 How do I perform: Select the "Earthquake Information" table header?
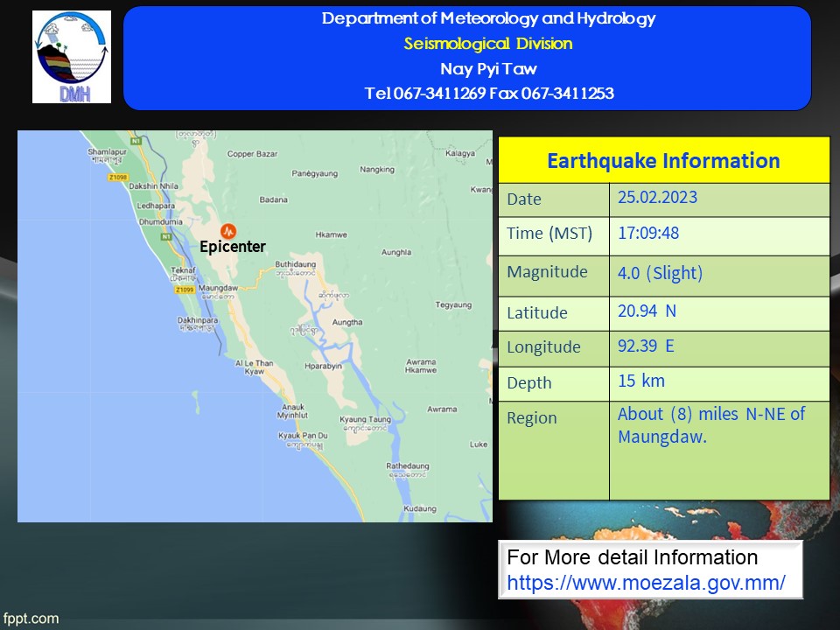tap(664, 160)
